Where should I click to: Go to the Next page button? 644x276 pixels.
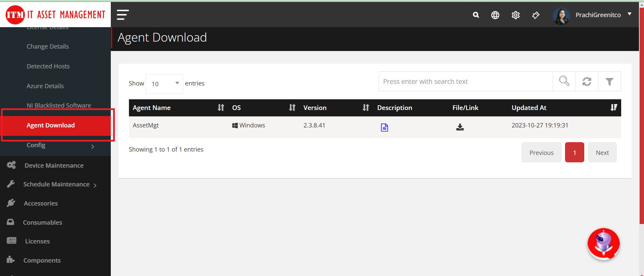point(602,153)
